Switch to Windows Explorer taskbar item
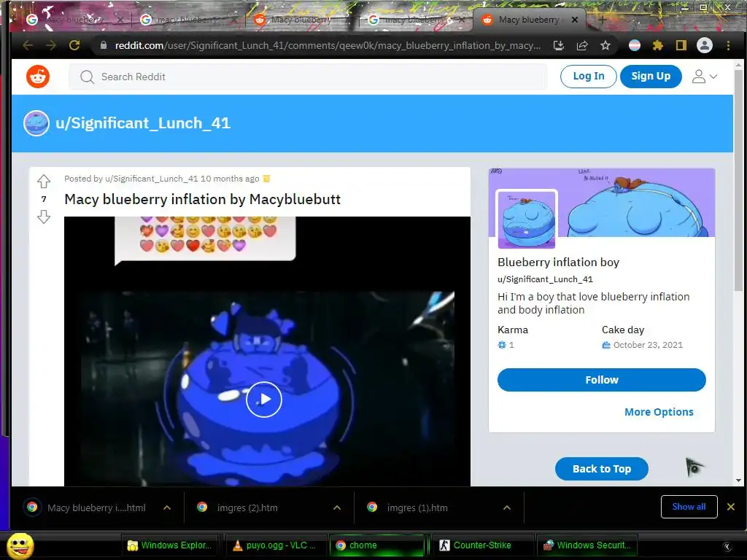 (x=169, y=545)
